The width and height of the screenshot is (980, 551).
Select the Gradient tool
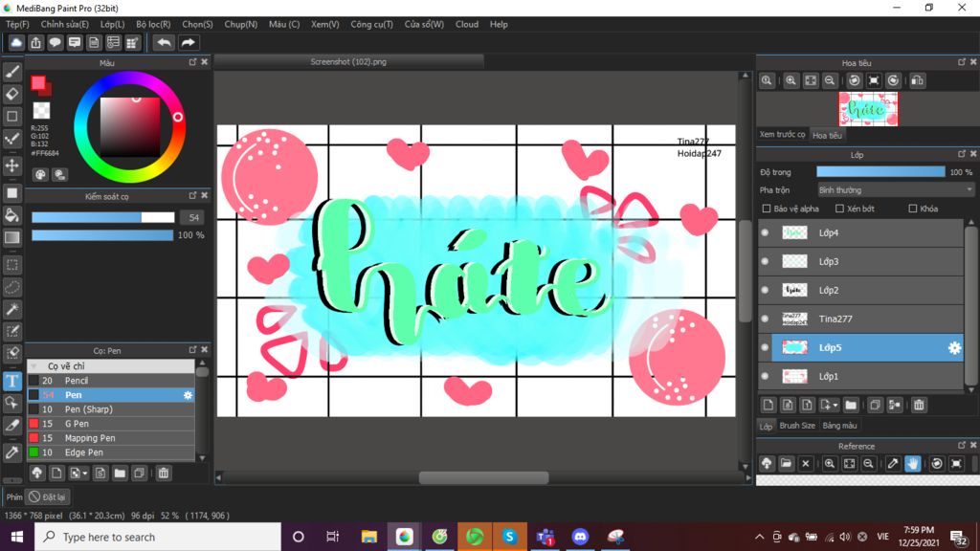click(11, 237)
